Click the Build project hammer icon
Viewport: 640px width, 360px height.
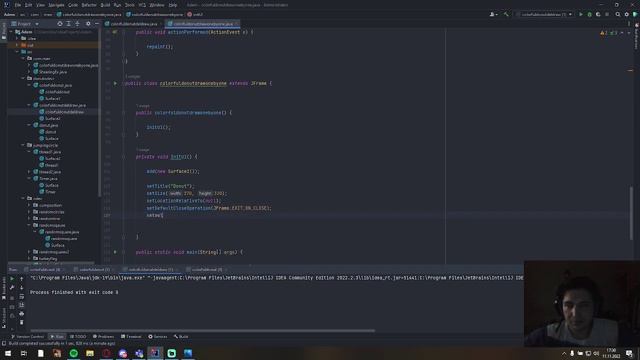tap(506, 14)
